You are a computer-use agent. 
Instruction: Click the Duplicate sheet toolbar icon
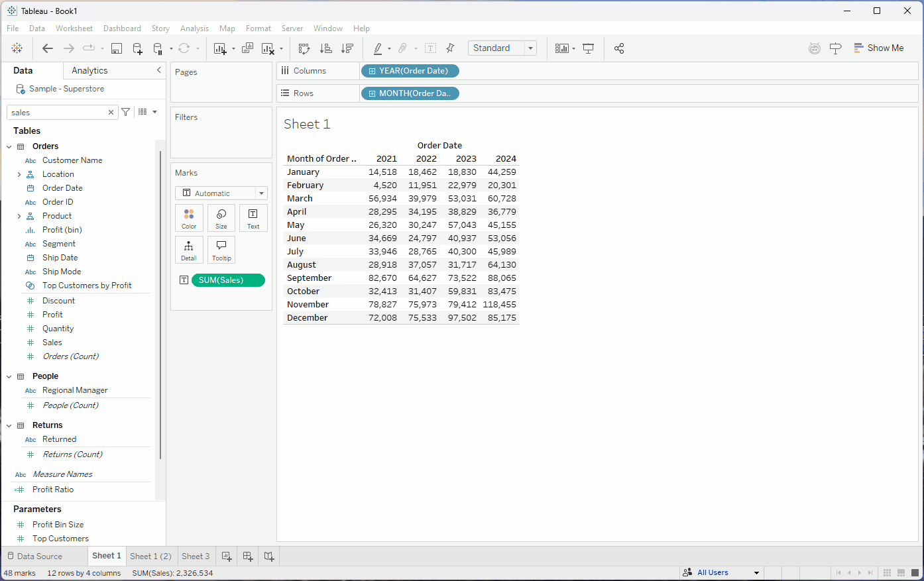click(x=247, y=48)
